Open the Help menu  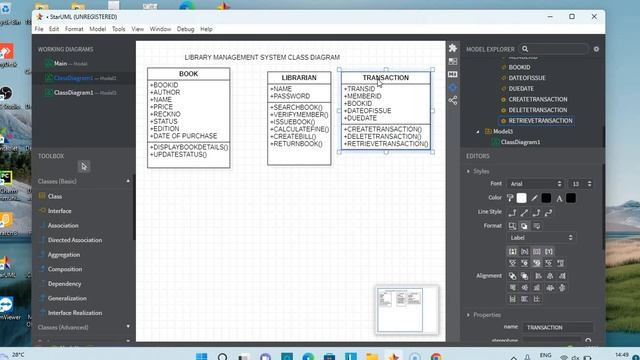206,29
